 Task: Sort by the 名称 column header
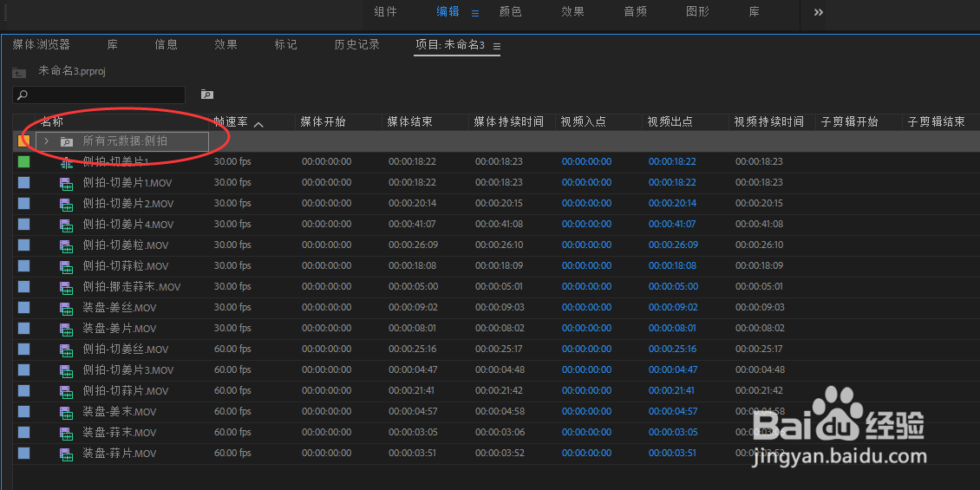pyautogui.click(x=52, y=121)
